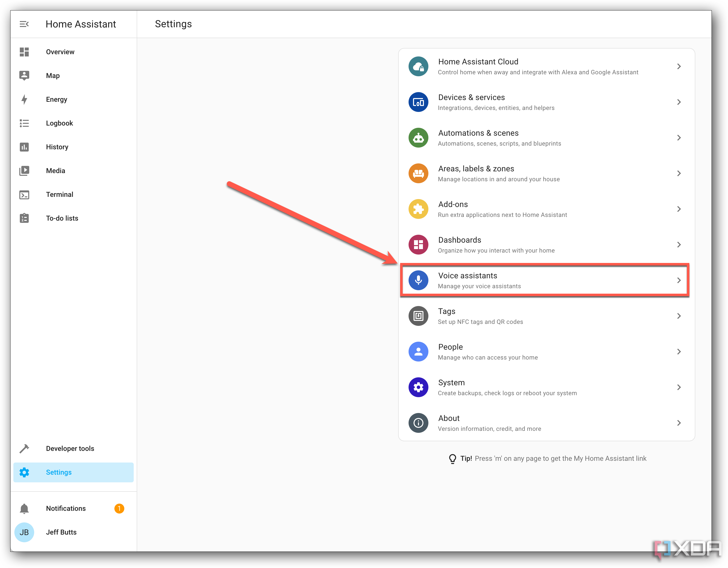Open Devices & services title
The height and width of the screenshot is (568, 728).
[471, 97]
